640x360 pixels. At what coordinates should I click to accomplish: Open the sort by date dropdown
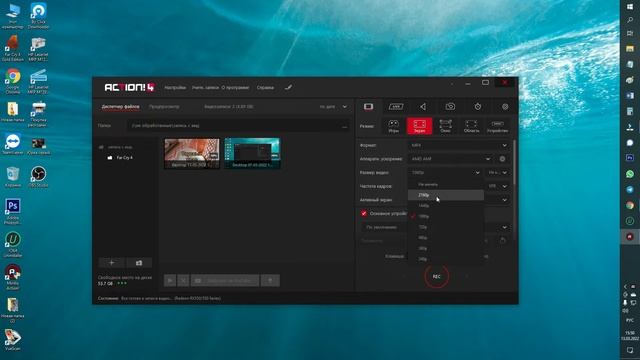[x=333, y=107]
